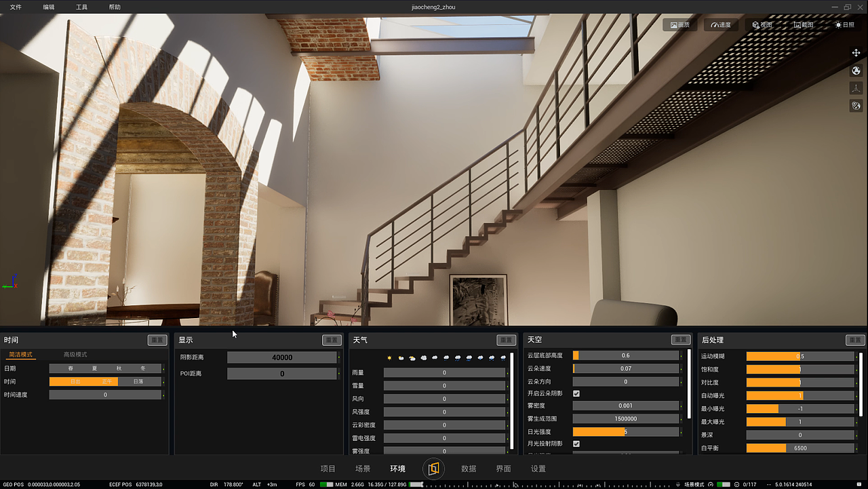This screenshot has height=489, width=868.
Task: Reset the 时间 panel
Action: point(157,340)
